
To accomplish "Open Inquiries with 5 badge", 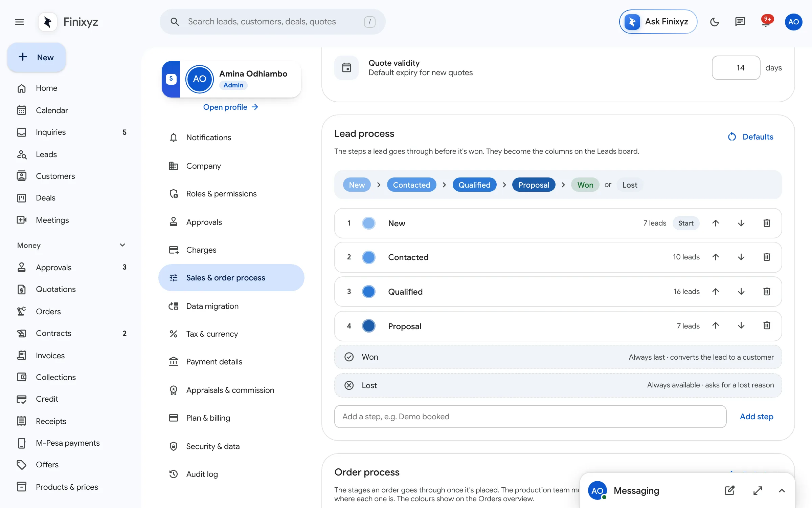I will (72, 132).
